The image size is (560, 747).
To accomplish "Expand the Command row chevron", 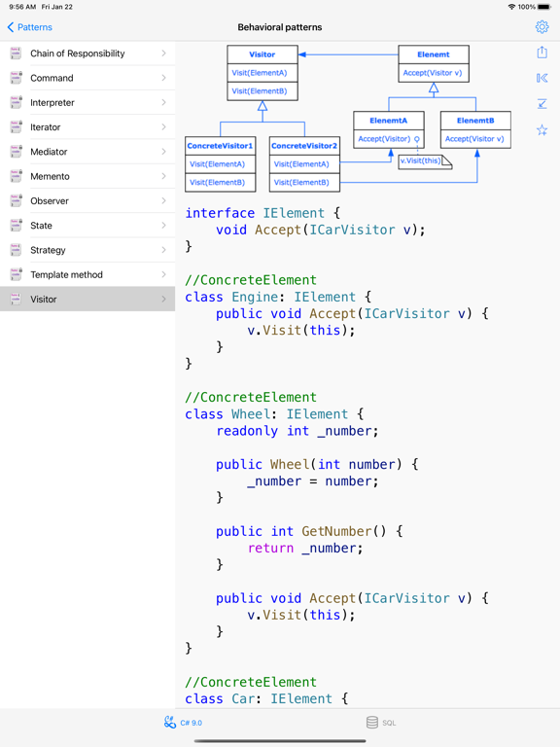I will pos(163,78).
